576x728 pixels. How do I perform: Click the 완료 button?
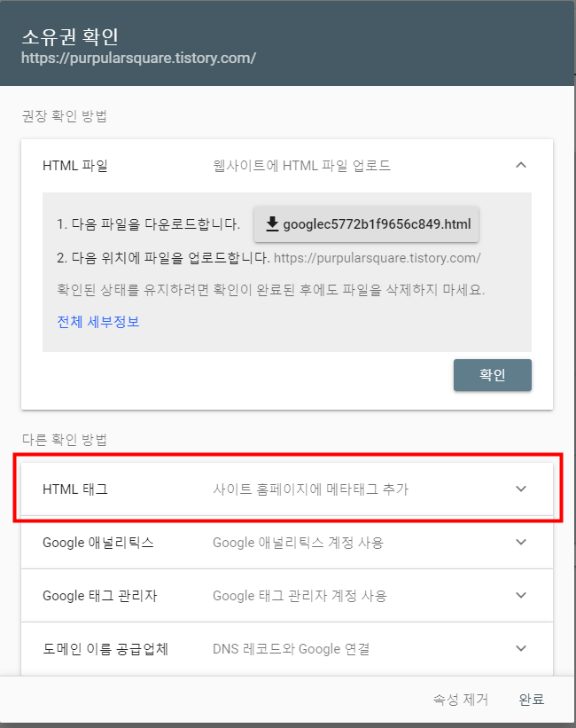click(532, 700)
